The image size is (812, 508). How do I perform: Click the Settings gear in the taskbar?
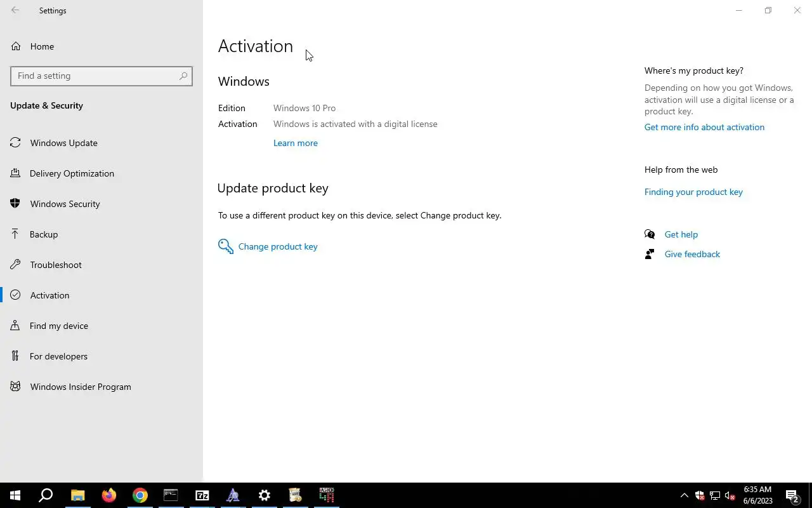coord(265,495)
